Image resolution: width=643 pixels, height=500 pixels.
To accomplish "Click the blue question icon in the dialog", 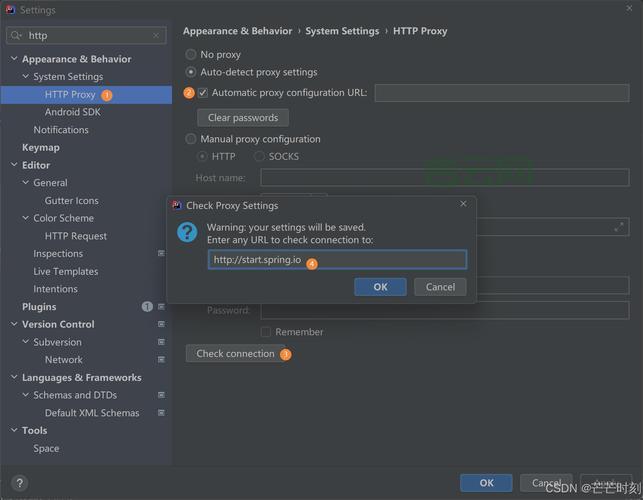I will (x=187, y=232).
